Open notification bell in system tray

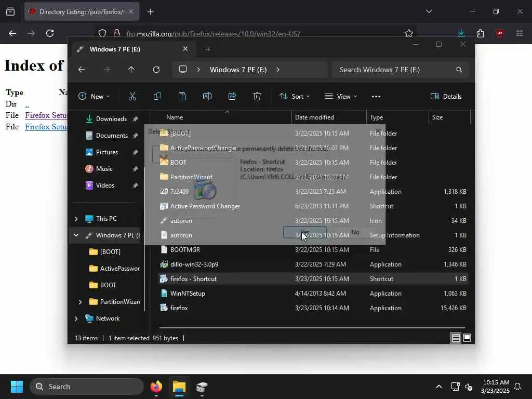click(x=518, y=387)
